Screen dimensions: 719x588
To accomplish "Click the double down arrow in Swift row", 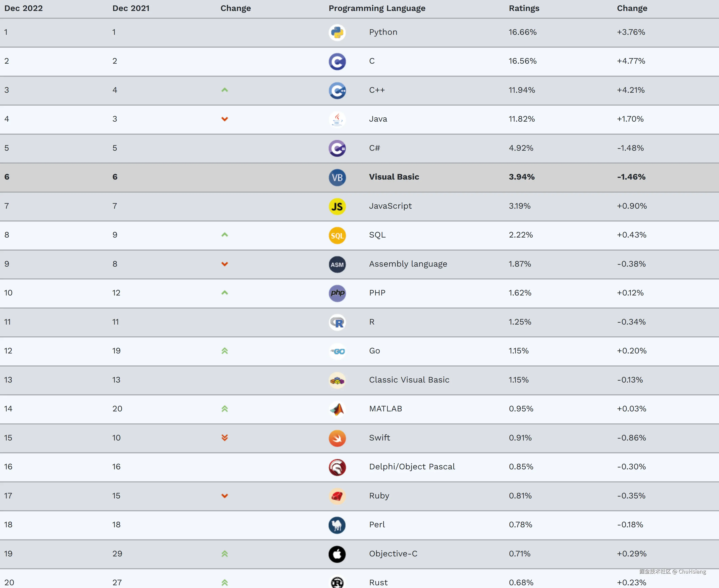I will (224, 438).
